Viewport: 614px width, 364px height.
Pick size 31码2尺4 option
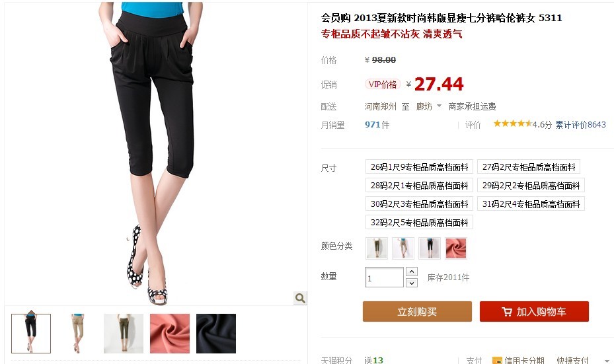coord(531,204)
